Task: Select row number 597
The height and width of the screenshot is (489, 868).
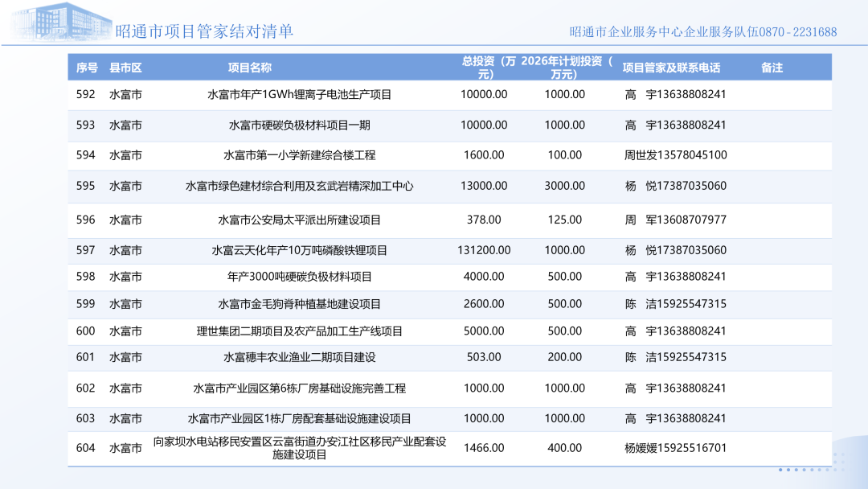Action: [86, 250]
